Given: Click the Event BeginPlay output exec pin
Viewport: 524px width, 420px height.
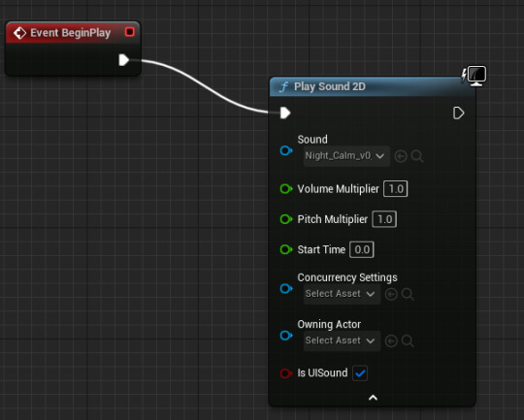Looking at the screenshot, I should pos(123,60).
